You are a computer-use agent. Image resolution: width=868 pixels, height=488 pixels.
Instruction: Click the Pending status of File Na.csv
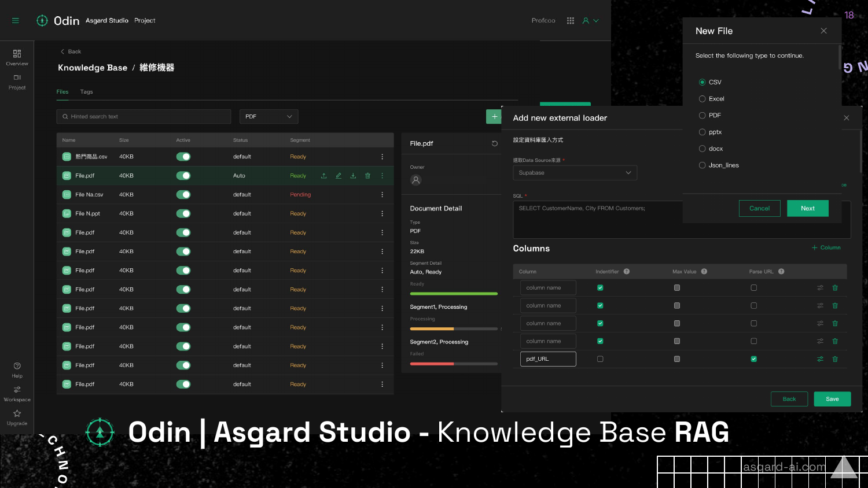tap(300, 195)
